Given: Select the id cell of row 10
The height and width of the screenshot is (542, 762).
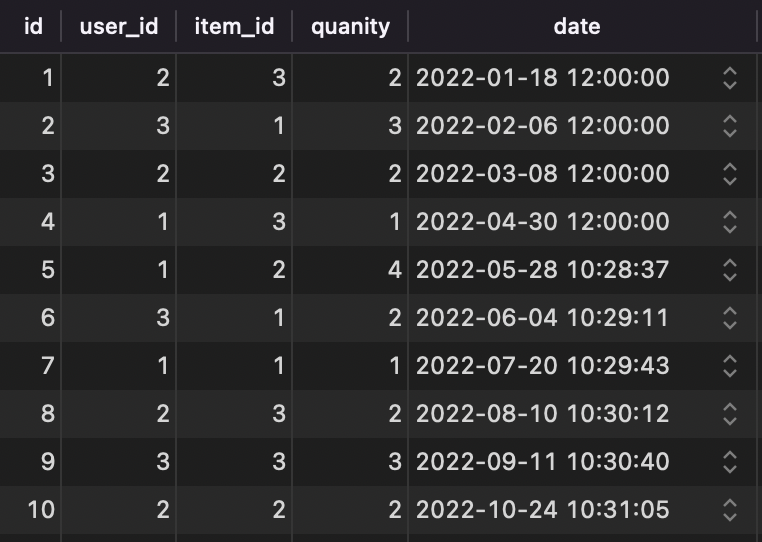Looking at the screenshot, I should (x=41, y=510).
